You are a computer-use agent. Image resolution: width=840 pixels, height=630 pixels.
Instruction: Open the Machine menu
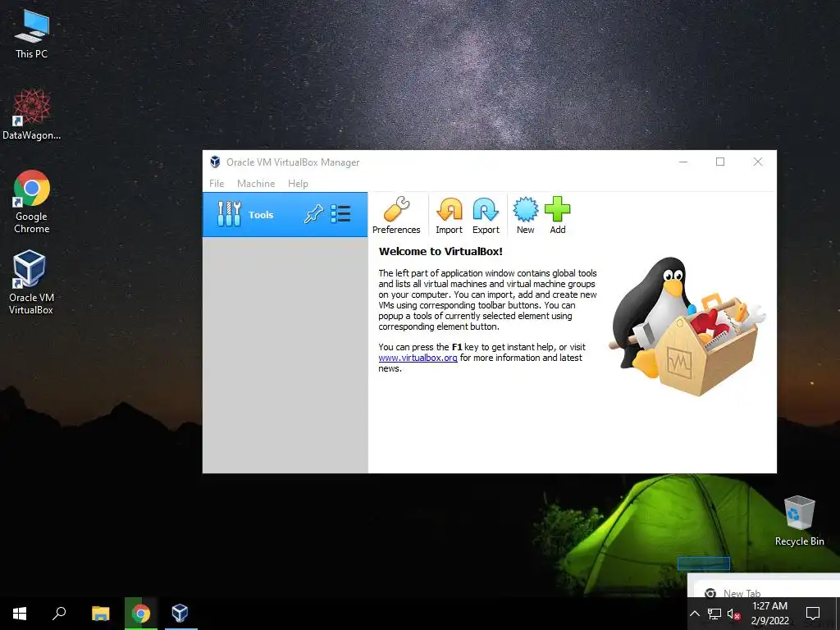coord(256,184)
